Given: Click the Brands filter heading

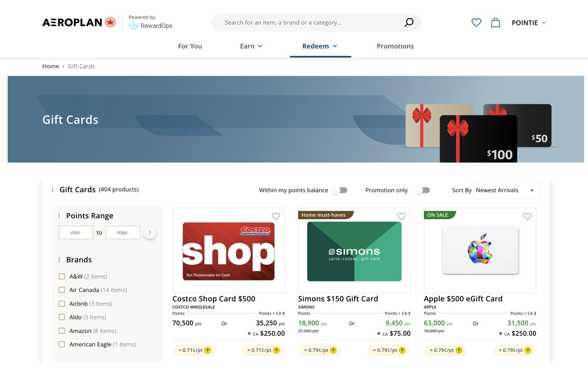Looking at the screenshot, I should point(79,259).
